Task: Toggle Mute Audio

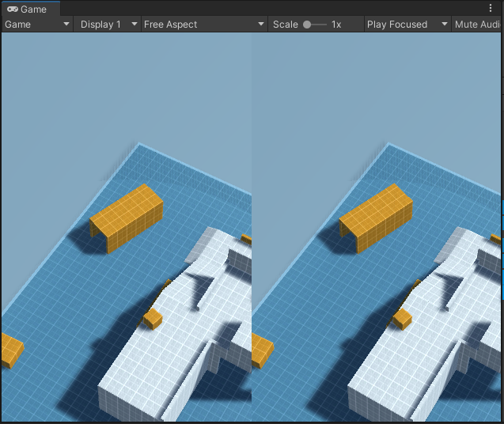Action: [x=477, y=25]
